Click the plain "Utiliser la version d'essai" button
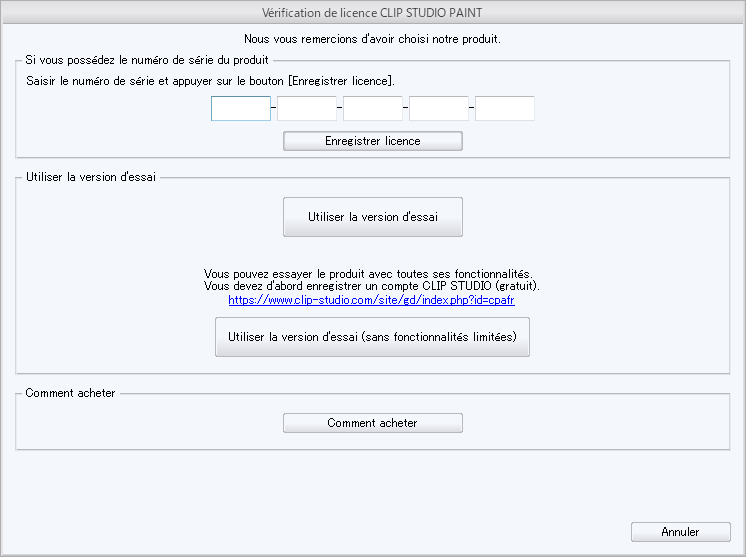 coord(372,217)
